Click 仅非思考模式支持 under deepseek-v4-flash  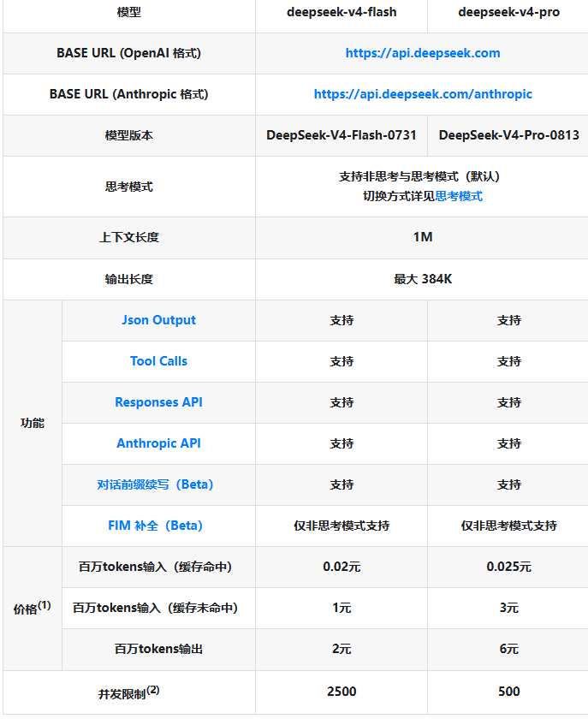(342, 526)
